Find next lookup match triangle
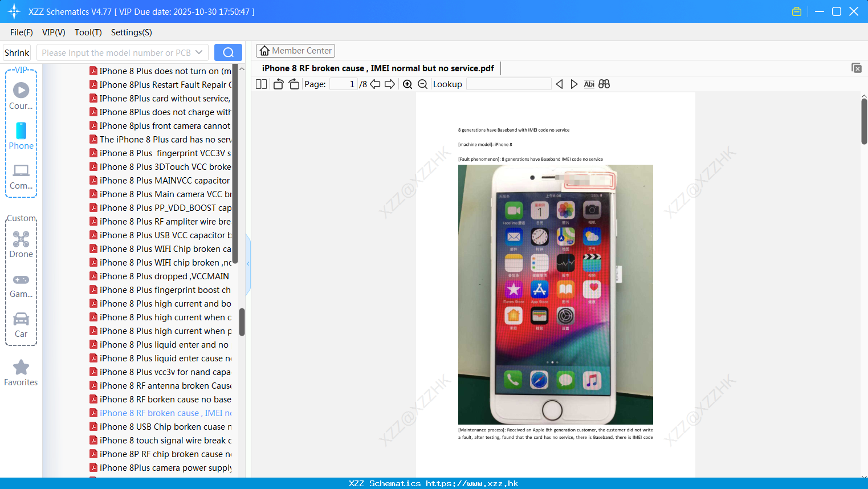 click(x=574, y=84)
